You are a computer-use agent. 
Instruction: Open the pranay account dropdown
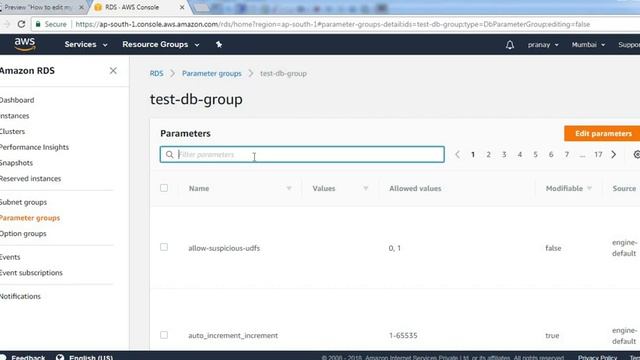[x=543, y=44]
